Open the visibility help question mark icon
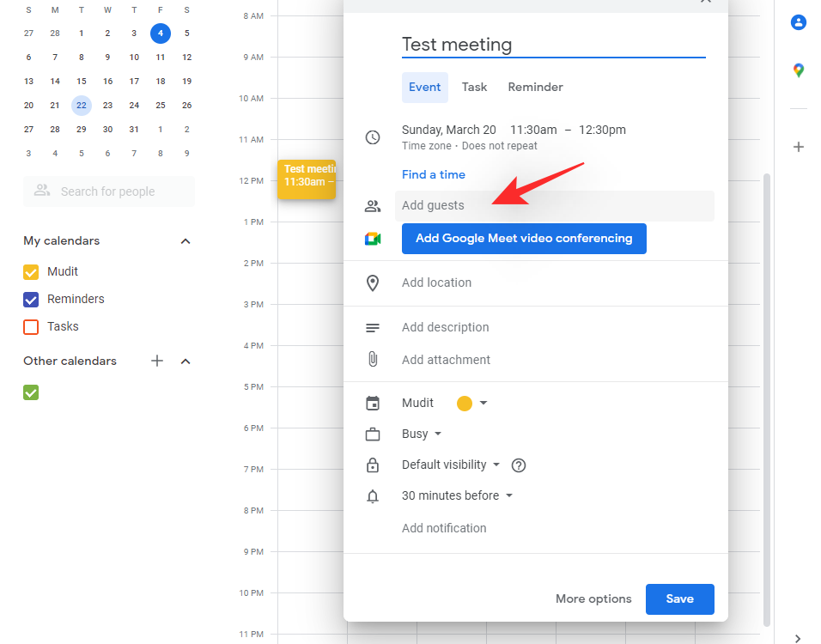The width and height of the screenshot is (821, 644). coord(518,465)
